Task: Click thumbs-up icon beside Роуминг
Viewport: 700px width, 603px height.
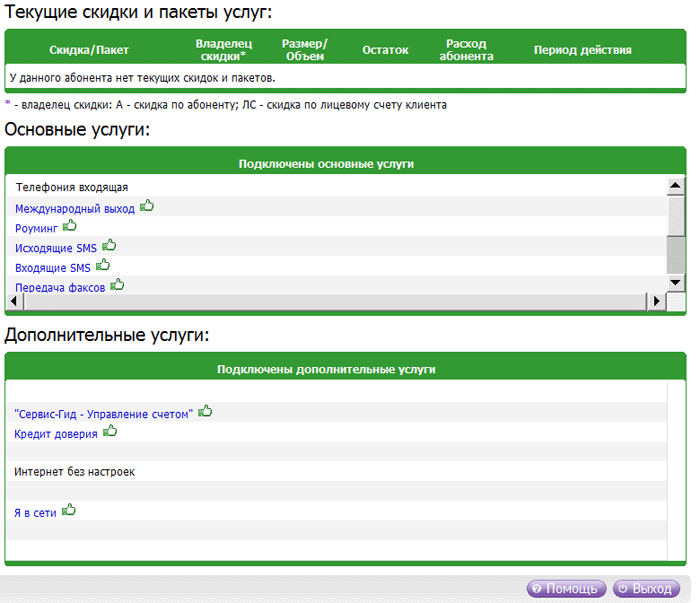Action: [x=70, y=225]
